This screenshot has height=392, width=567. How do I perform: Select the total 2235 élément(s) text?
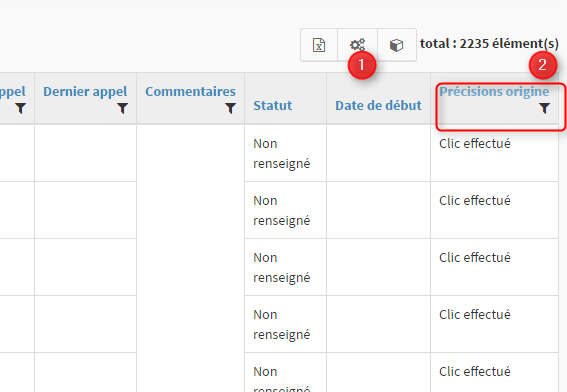[x=489, y=44]
